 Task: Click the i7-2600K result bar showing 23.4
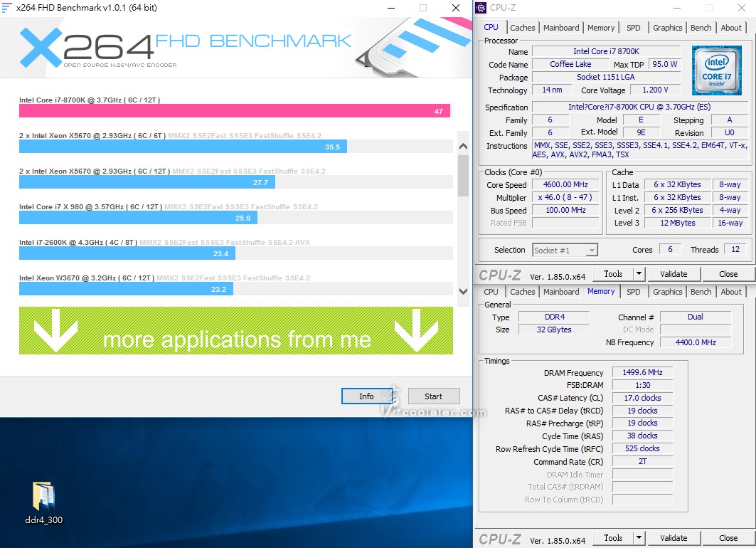coord(127,253)
